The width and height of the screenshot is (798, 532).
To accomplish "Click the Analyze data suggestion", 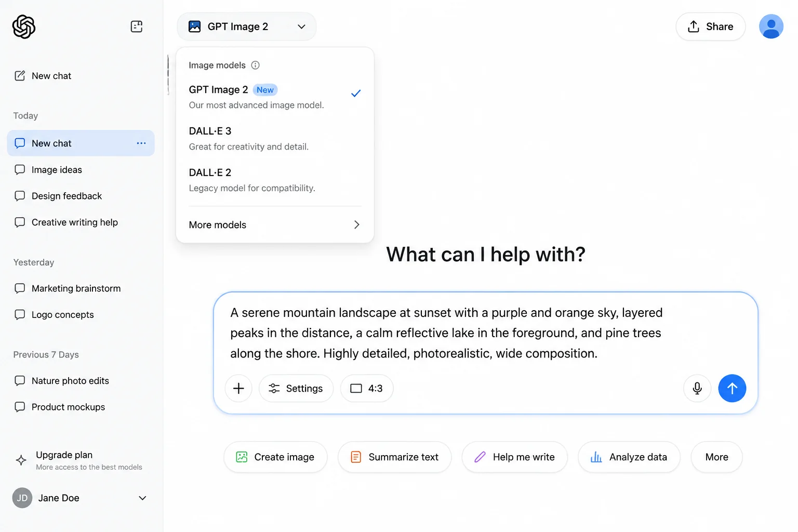I will 629,457.
